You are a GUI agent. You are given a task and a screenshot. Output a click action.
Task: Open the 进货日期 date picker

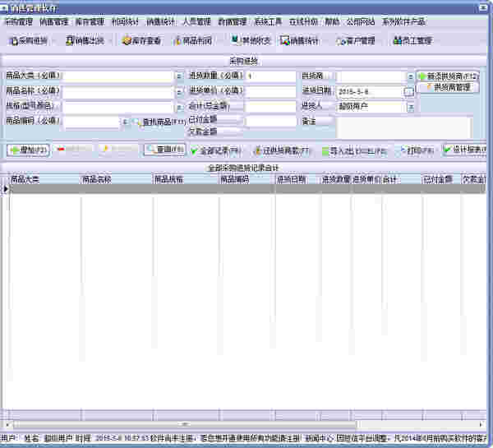408,91
